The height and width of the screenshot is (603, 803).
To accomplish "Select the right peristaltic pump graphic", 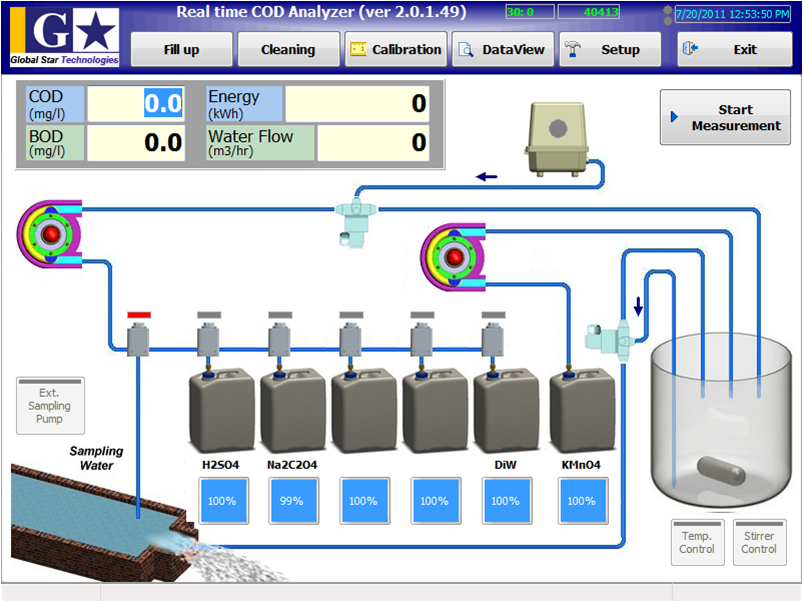I will 455,258.
